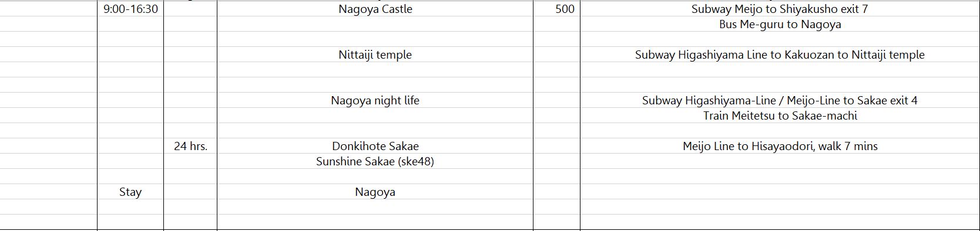Select the Sunshine Sakae (ske48) cell
Viewport: 980px width, 231px height.
click(x=375, y=161)
